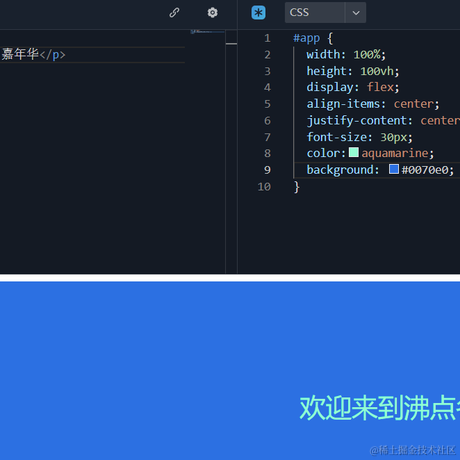
Task: Click the 'align-items: center;' line
Action: click(373, 104)
